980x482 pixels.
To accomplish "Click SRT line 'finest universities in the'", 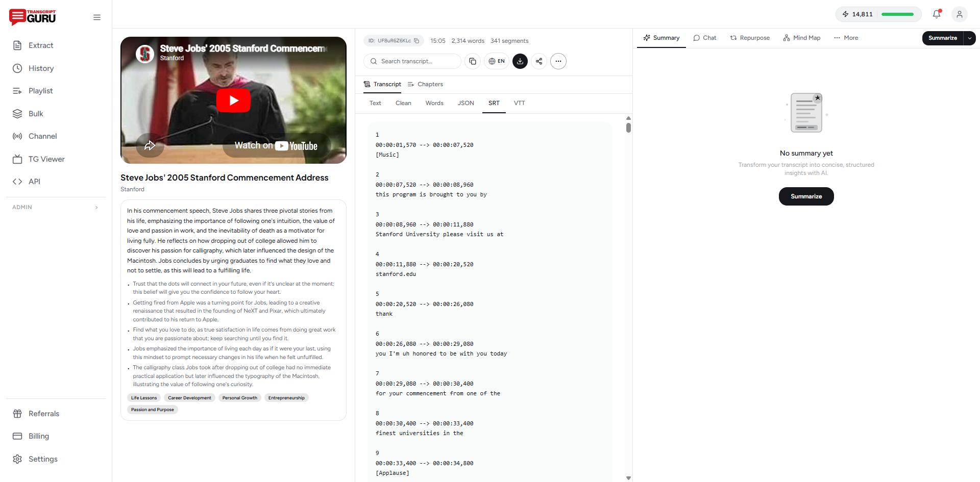I will (x=420, y=433).
